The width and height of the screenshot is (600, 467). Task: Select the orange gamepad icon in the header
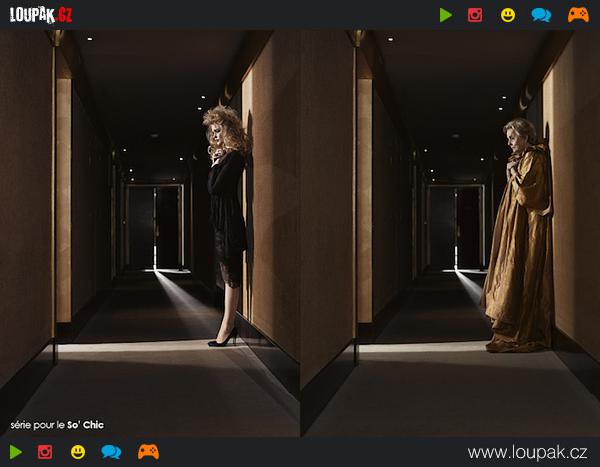pos(578,15)
